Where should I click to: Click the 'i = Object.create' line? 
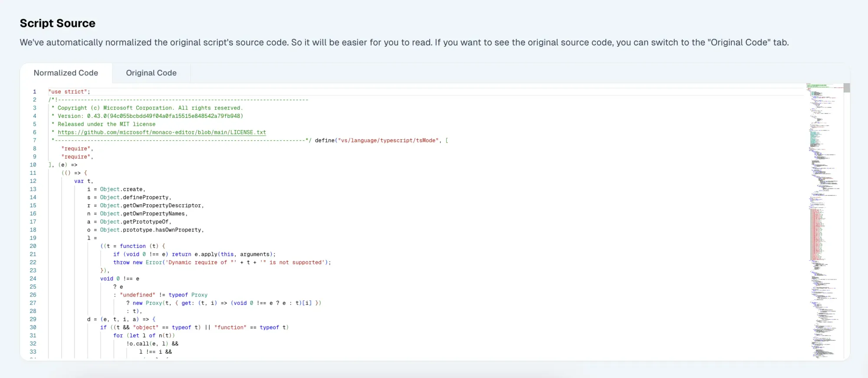tap(116, 189)
